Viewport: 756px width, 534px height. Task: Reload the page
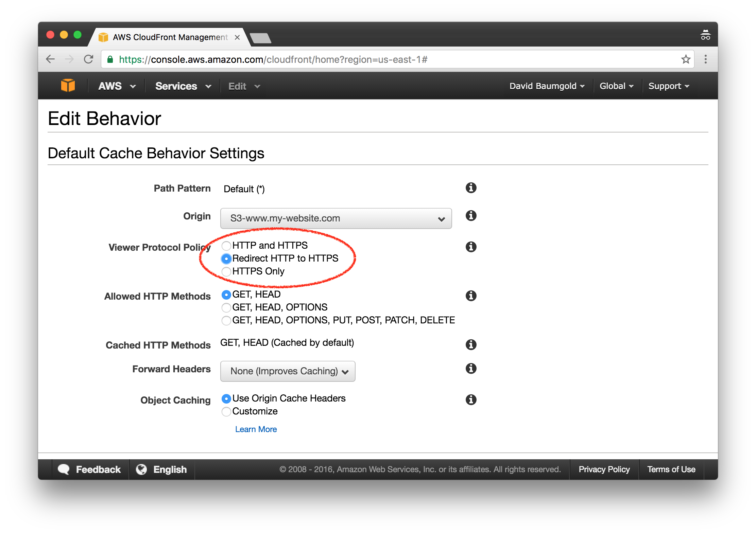coord(89,59)
